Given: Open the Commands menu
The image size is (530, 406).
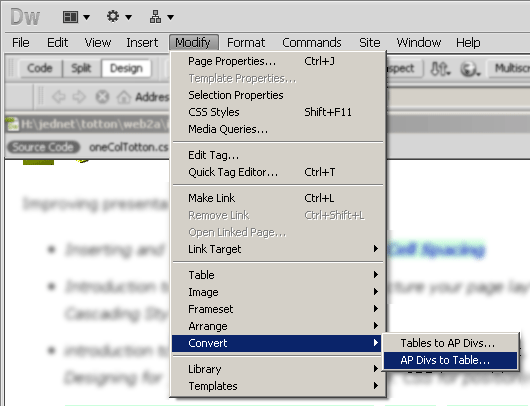Looking at the screenshot, I should tap(312, 43).
